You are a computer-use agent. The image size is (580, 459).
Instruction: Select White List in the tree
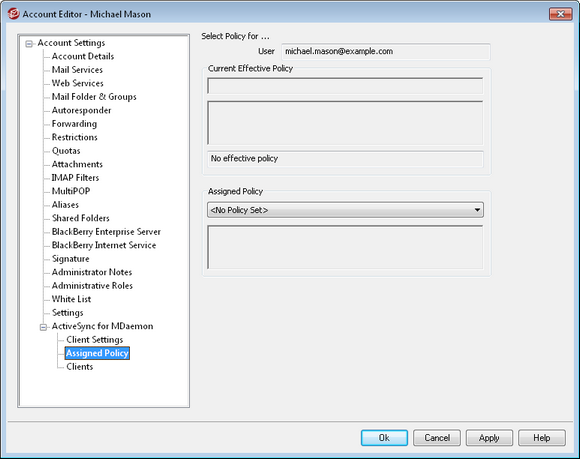point(71,299)
